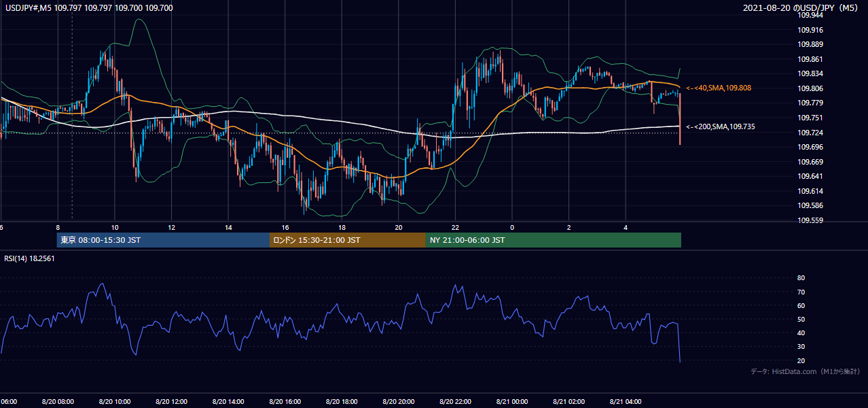Select RSI scale value 40

(801, 333)
